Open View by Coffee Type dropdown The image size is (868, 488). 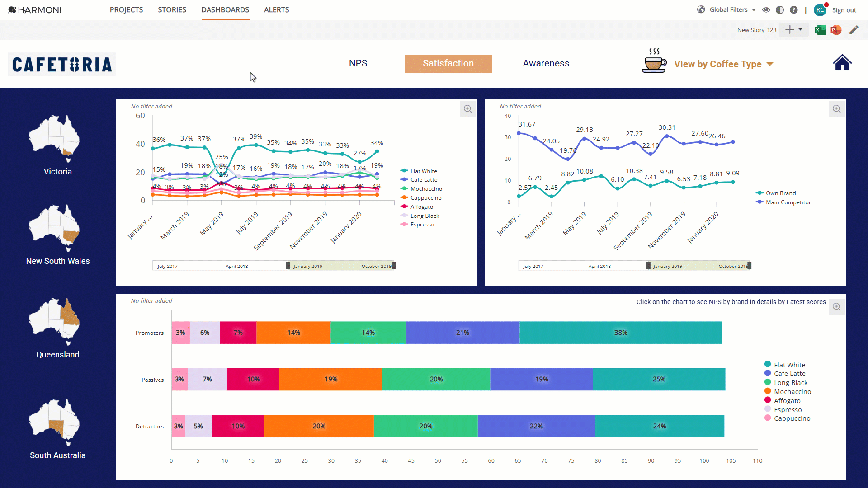(x=724, y=64)
